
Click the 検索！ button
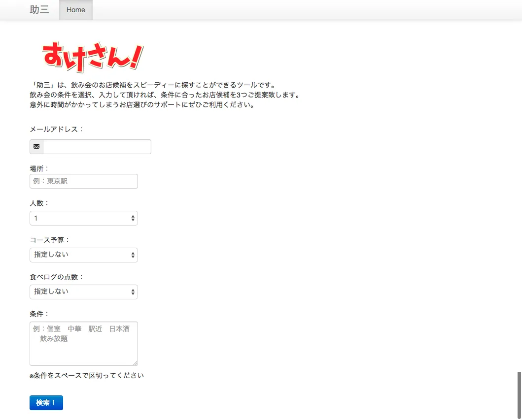46,403
